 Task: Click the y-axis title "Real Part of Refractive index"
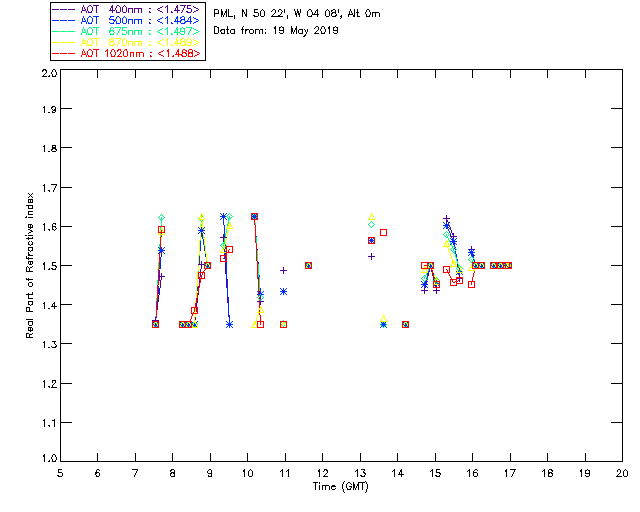tap(30, 266)
